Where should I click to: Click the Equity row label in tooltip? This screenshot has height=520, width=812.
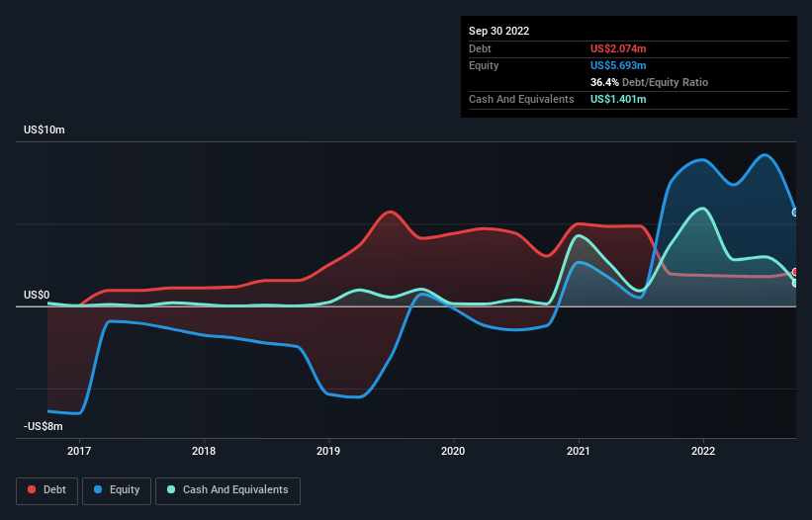(484, 65)
